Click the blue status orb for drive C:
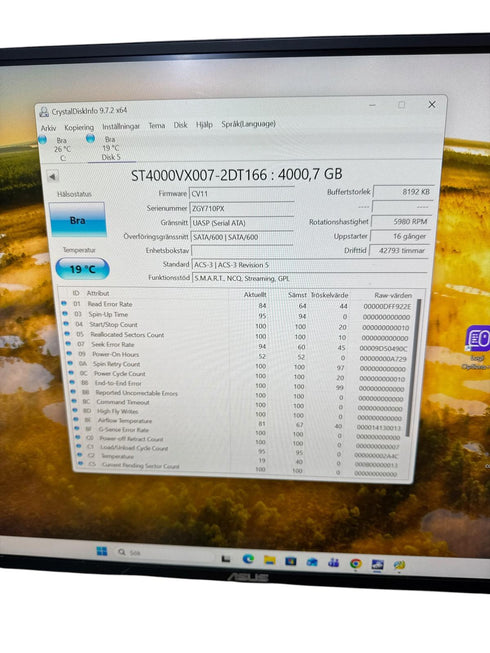Image resolution: width=490 pixels, height=653 pixels. point(42,140)
